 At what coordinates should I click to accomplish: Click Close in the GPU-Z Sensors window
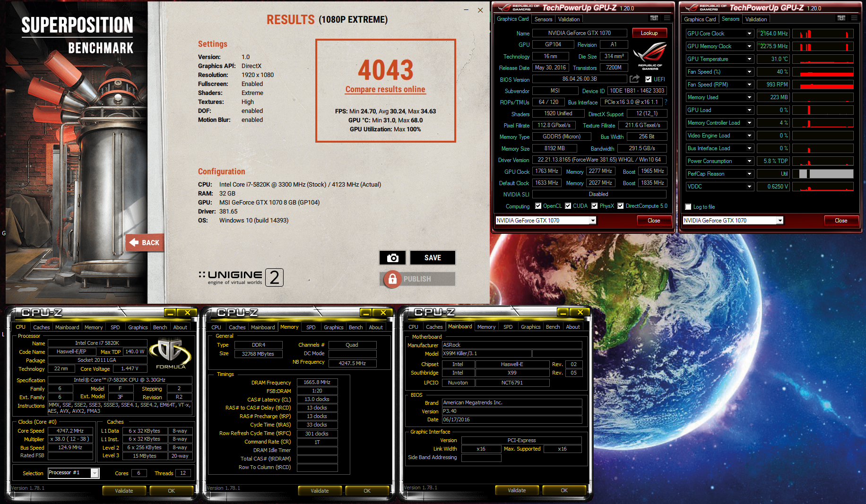[x=841, y=221]
